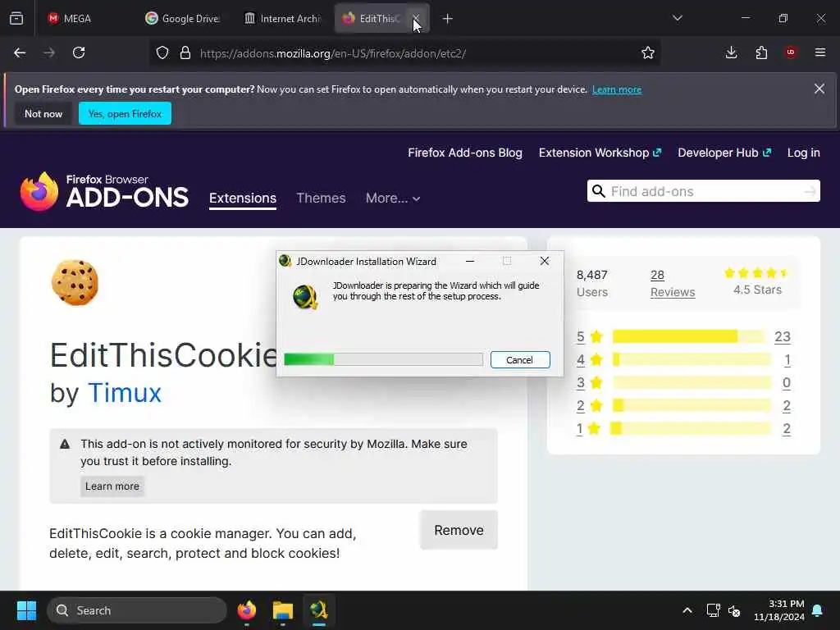
Task: Show site security via the padlock icon
Action: coord(185,52)
